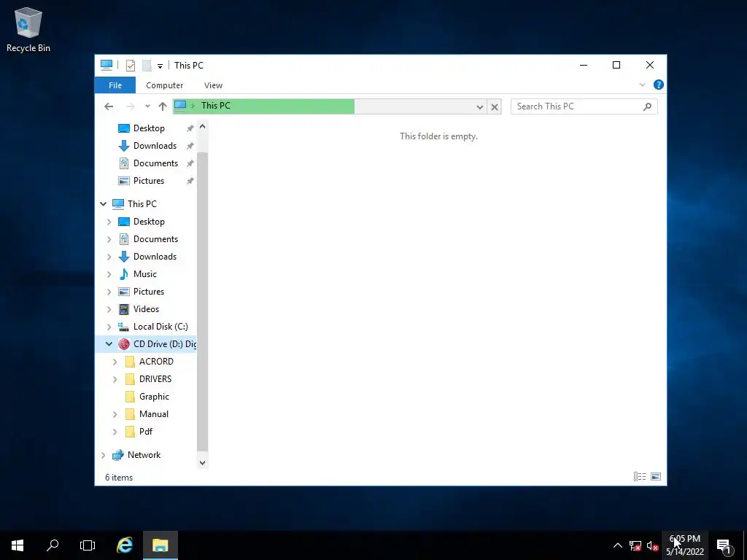The width and height of the screenshot is (747, 560).
Task: Select Network in navigation pane
Action: 144,455
